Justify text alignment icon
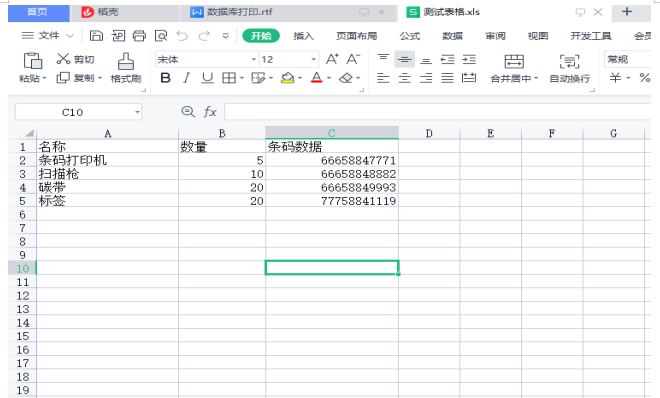Image resolution: width=660 pixels, height=398 pixels. 447,78
